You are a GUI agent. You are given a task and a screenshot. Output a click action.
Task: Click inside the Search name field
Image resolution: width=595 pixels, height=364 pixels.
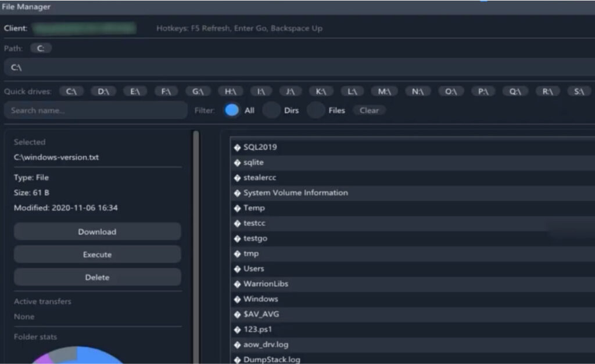pos(95,110)
